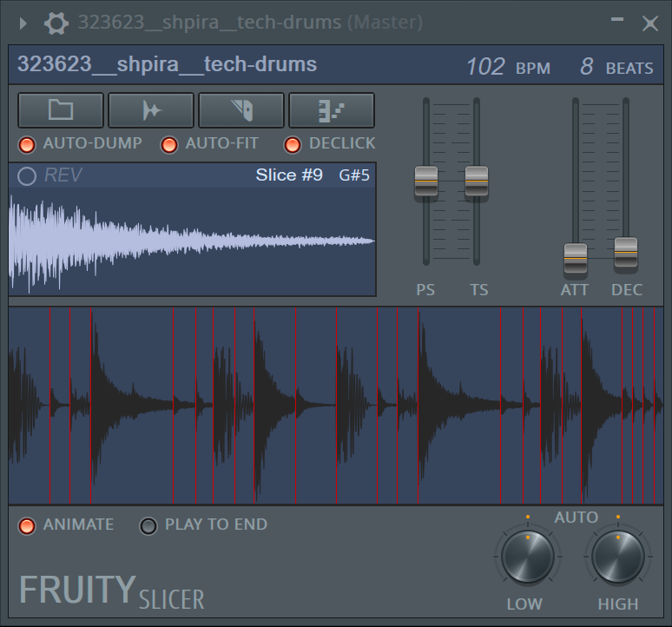The height and width of the screenshot is (627, 672).
Task: Enable PLAY TO END
Action: point(149,525)
